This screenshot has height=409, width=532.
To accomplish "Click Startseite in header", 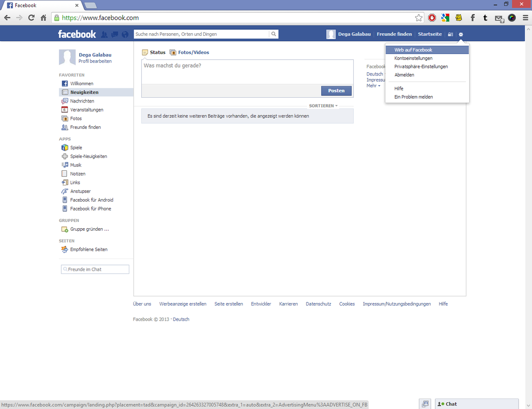I will (x=430, y=34).
